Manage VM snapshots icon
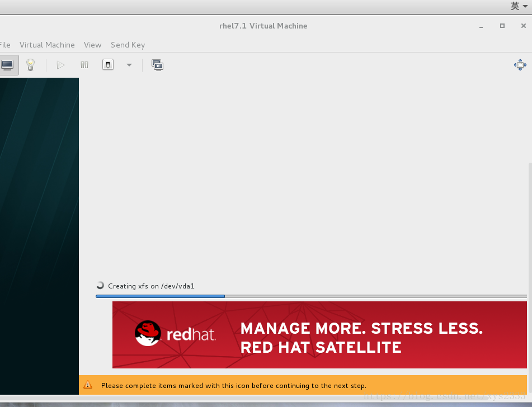The height and width of the screenshot is (407, 532). [x=157, y=65]
